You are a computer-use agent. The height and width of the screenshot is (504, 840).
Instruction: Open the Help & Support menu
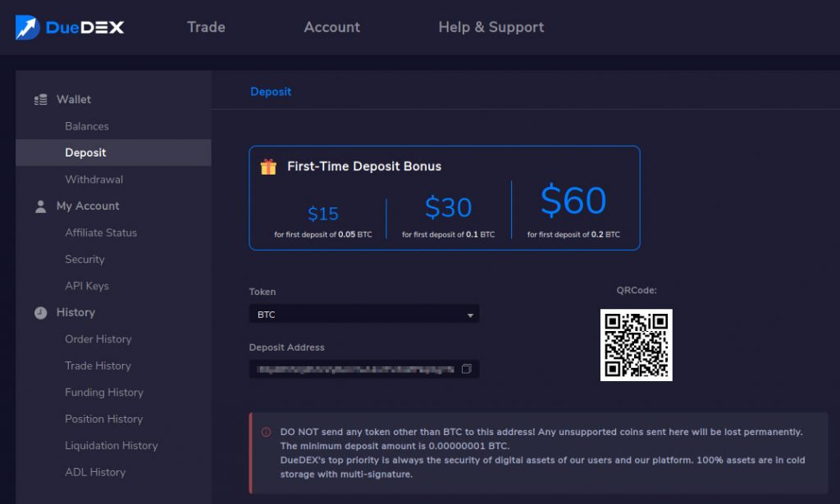click(x=491, y=27)
